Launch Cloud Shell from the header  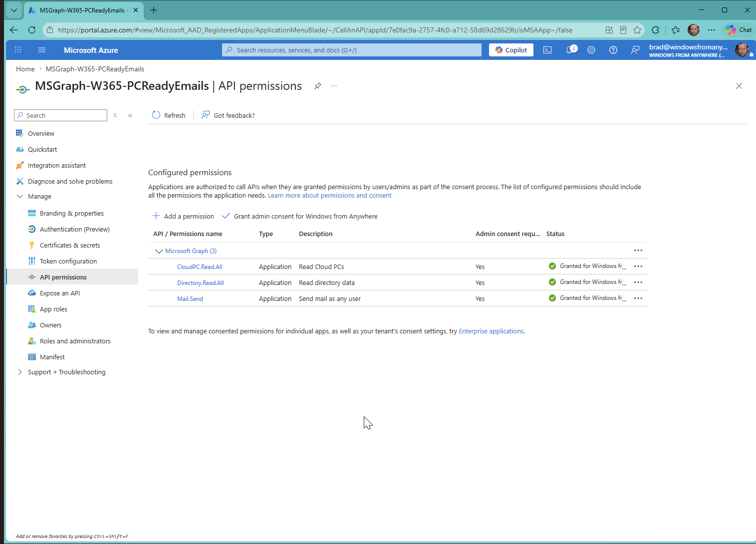click(547, 50)
